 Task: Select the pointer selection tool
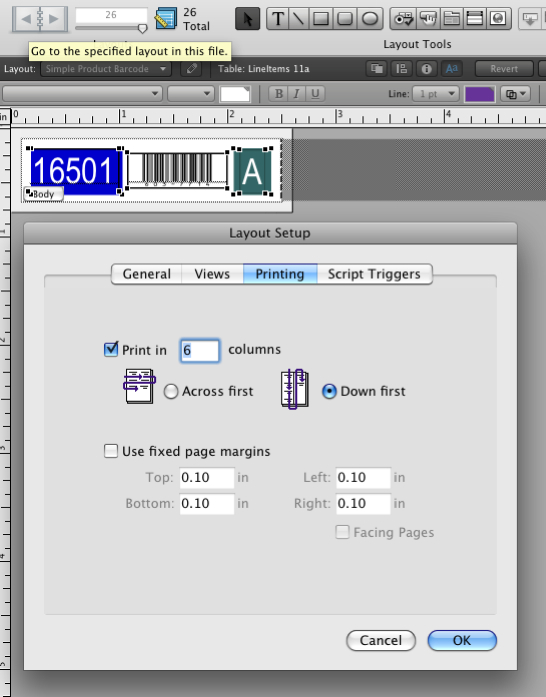coord(248,19)
